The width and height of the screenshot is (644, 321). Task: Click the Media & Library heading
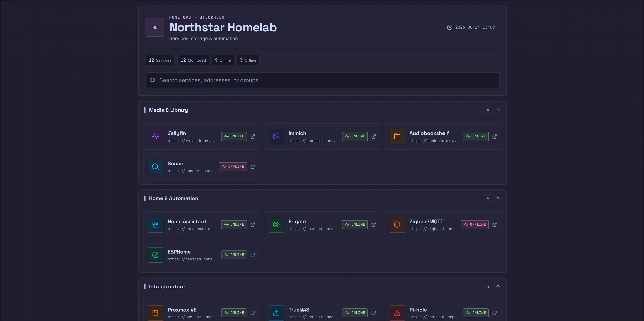click(x=169, y=110)
